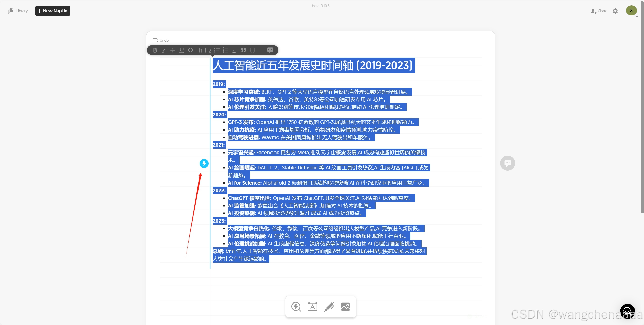
Task: Toggle italic formatting
Action: pos(164,50)
